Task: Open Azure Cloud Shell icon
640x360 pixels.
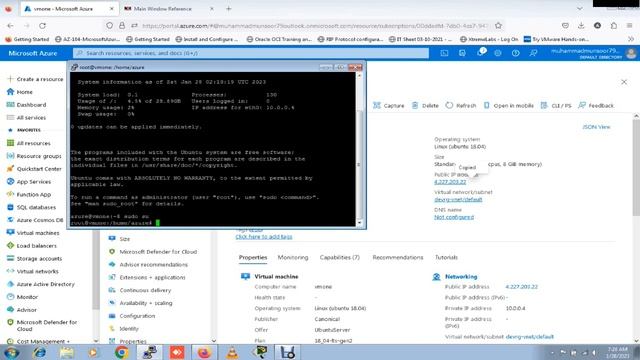Action: 444,53
